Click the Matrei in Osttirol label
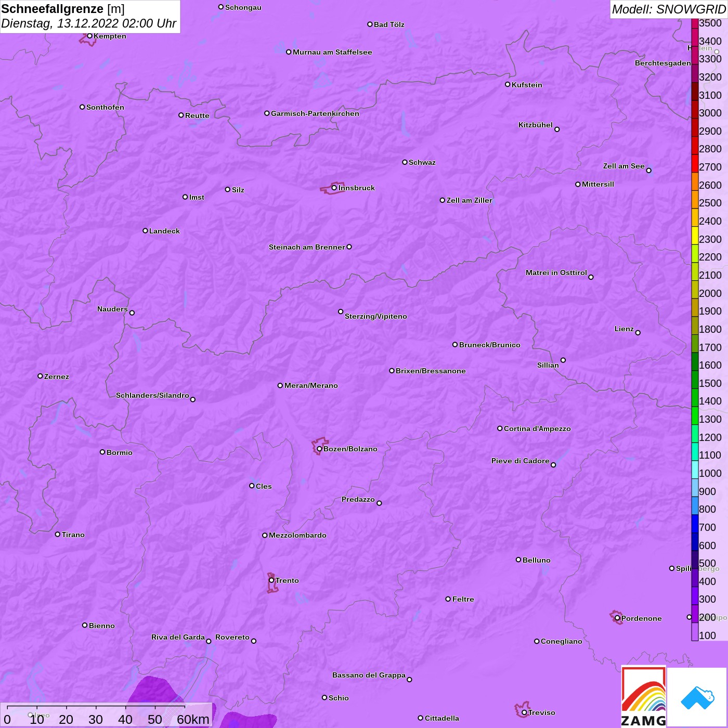This screenshot has height=728, width=728. tap(556, 272)
